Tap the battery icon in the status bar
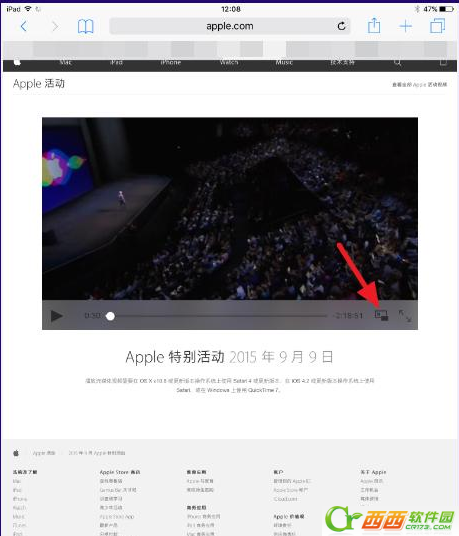The image size is (459, 536). [447, 9]
